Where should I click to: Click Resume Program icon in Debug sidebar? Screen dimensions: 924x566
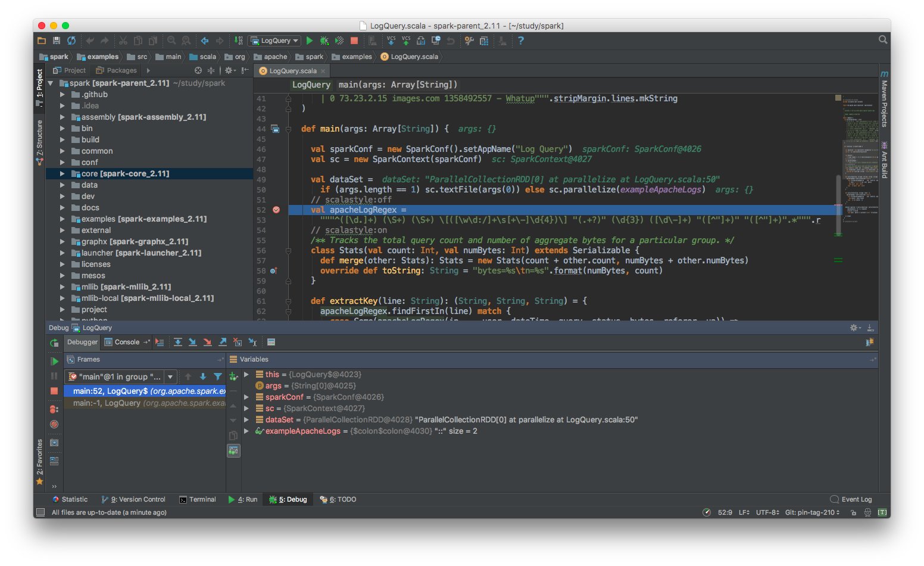tap(54, 361)
